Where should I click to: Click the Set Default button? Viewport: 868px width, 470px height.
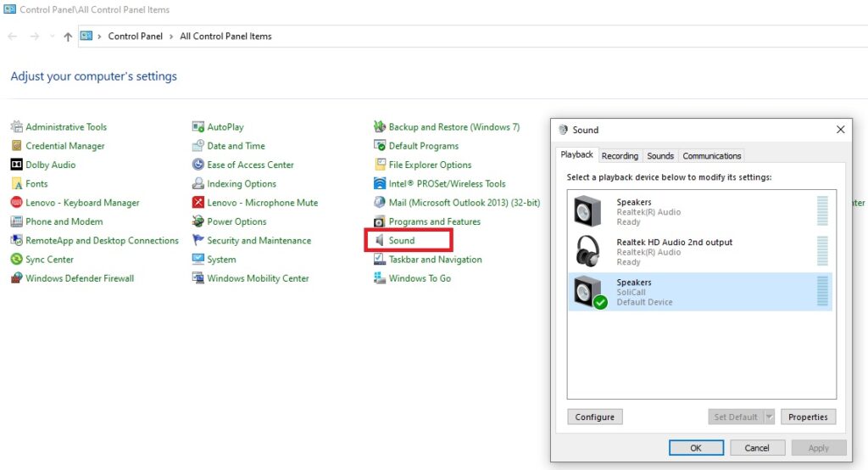click(736, 417)
